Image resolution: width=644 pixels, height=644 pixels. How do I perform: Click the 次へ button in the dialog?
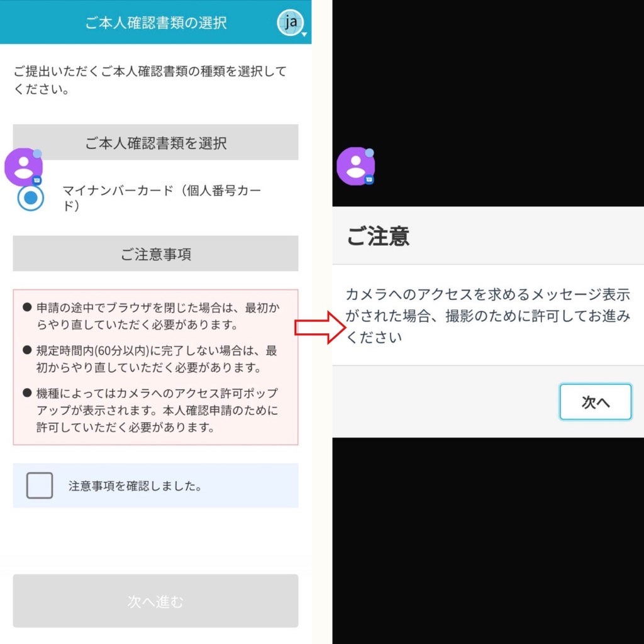coord(596,402)
